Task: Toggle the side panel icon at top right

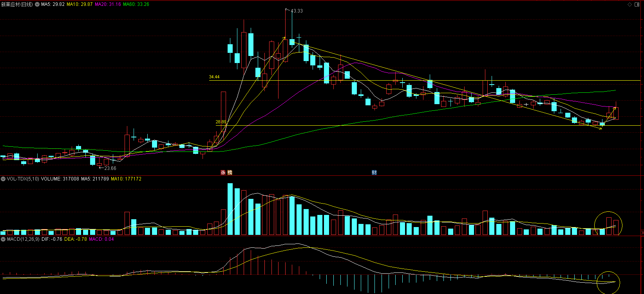Action: [637, 4]
